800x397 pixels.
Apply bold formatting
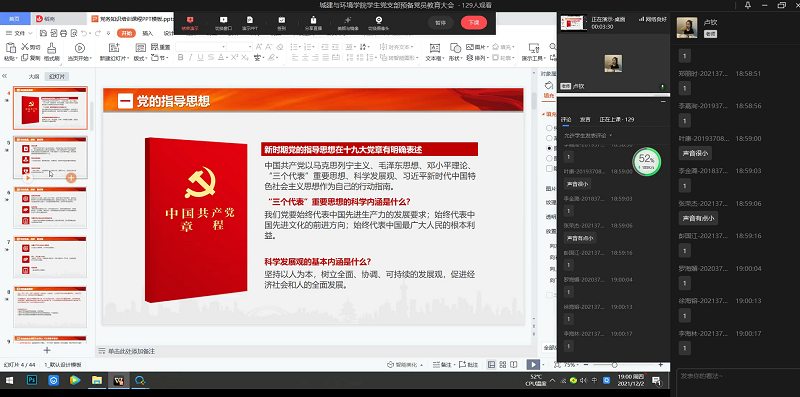[180, 58]
